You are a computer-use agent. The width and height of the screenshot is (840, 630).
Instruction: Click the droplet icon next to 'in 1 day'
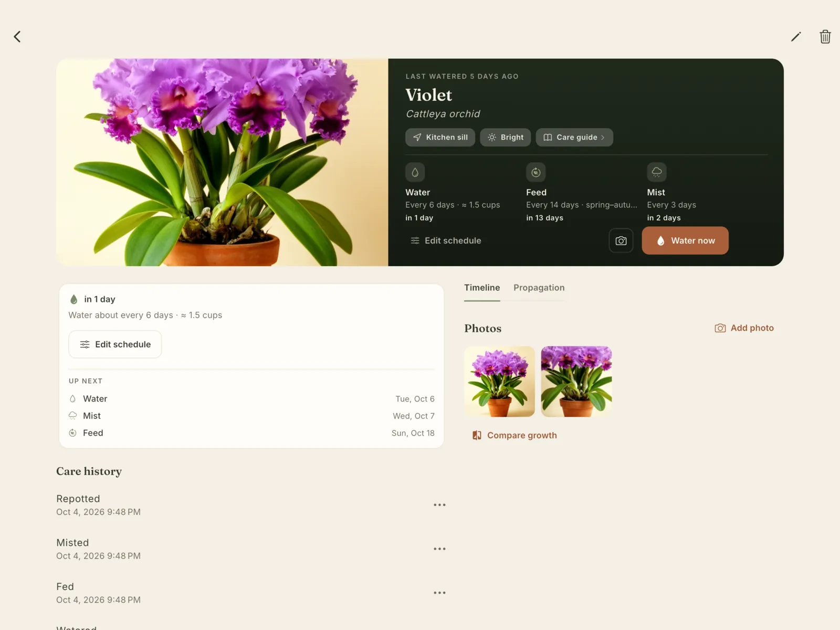pos(74,299)
